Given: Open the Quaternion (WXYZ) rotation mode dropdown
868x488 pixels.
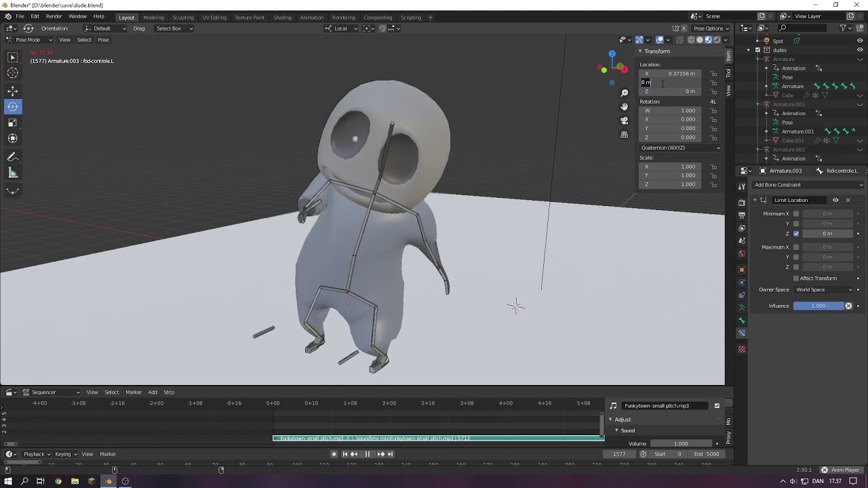Looking at the screenshot, I should click(x=679, y=148).
